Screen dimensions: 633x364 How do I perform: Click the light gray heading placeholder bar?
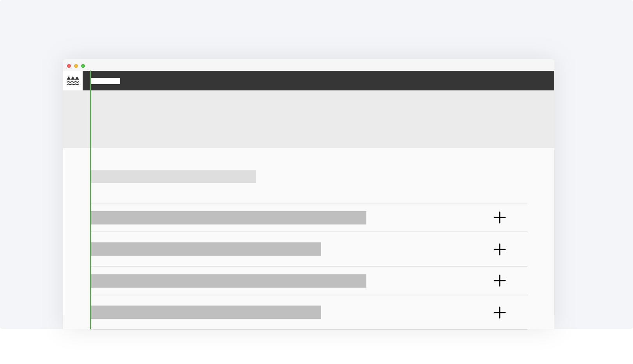tap(173, 177)
